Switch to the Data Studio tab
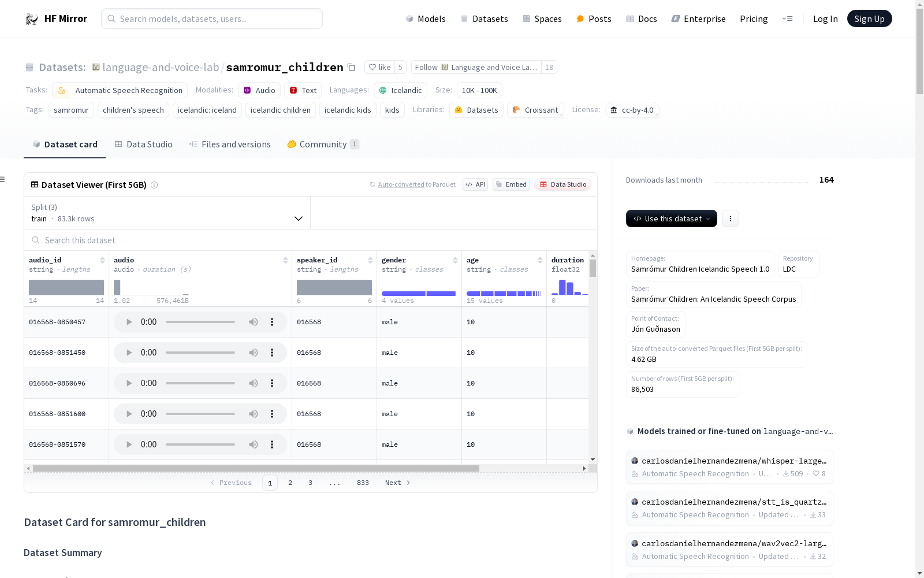The width and height of the screenshot is (924, 578). coord(144,144)
